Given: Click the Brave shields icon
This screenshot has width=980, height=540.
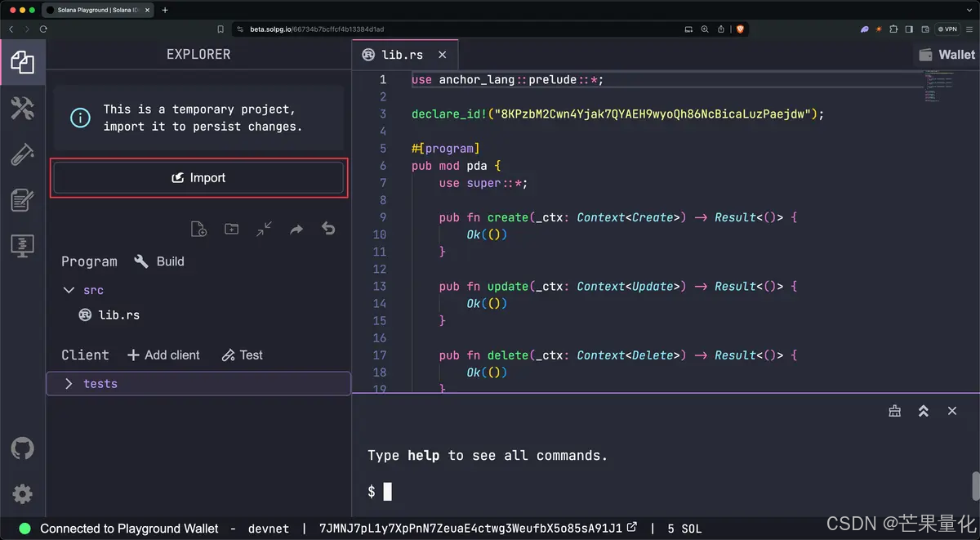Looking at the screenshot, I should coord(740,29).
